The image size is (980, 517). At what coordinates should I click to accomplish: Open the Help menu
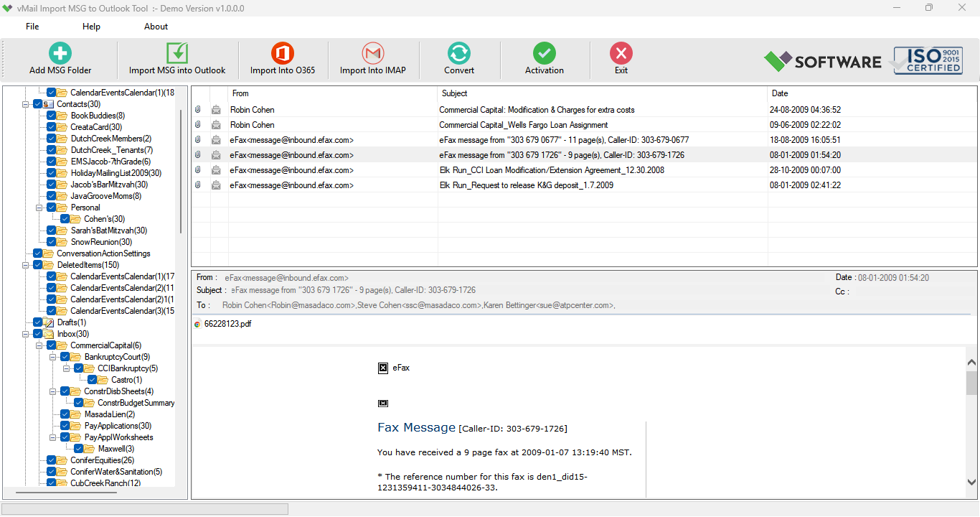coord(91,27)
